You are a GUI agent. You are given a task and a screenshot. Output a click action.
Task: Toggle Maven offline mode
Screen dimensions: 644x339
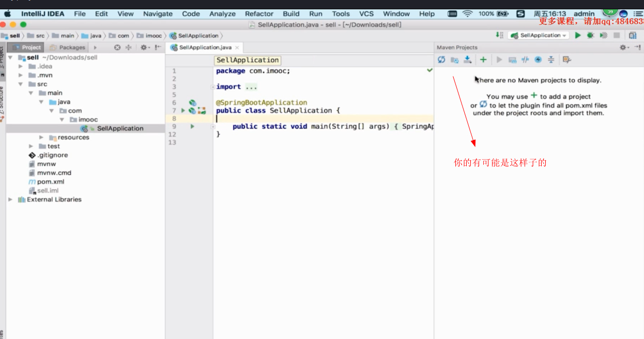pyautogui.click(x=525, y=60)
